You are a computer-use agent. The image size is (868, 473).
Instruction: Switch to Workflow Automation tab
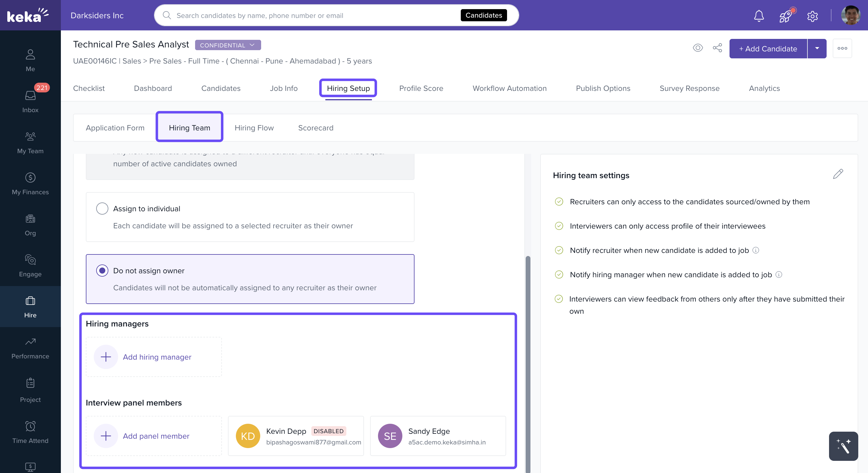tap(509, 88)
